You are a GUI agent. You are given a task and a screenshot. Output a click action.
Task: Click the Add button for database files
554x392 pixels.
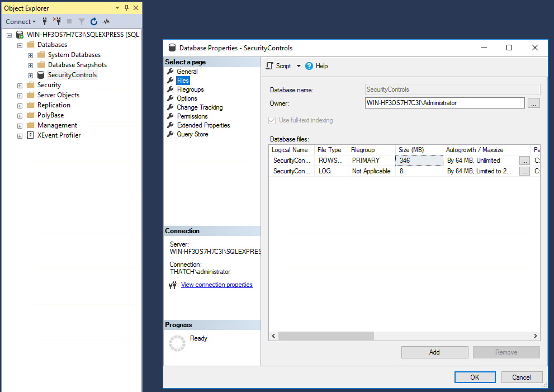(x=434, y=352)
